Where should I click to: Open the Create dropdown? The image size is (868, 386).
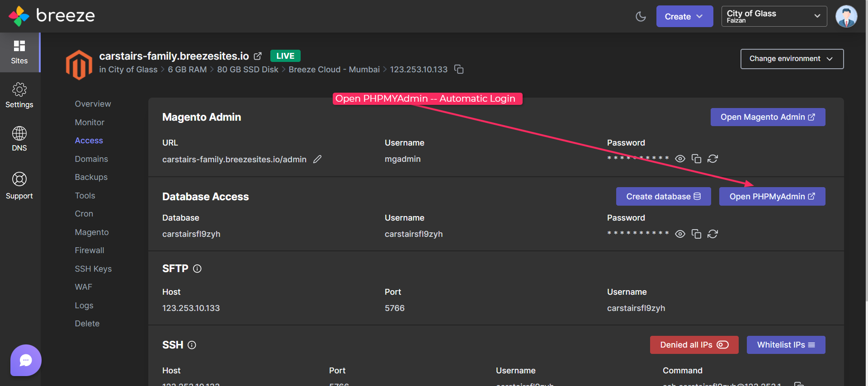(x=684, y=16)
